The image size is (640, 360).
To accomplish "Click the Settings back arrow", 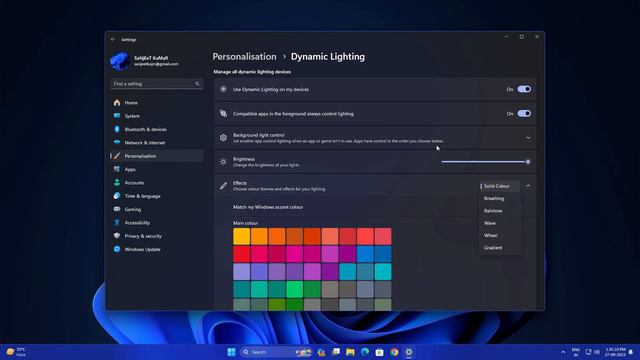I will point(113,40).
